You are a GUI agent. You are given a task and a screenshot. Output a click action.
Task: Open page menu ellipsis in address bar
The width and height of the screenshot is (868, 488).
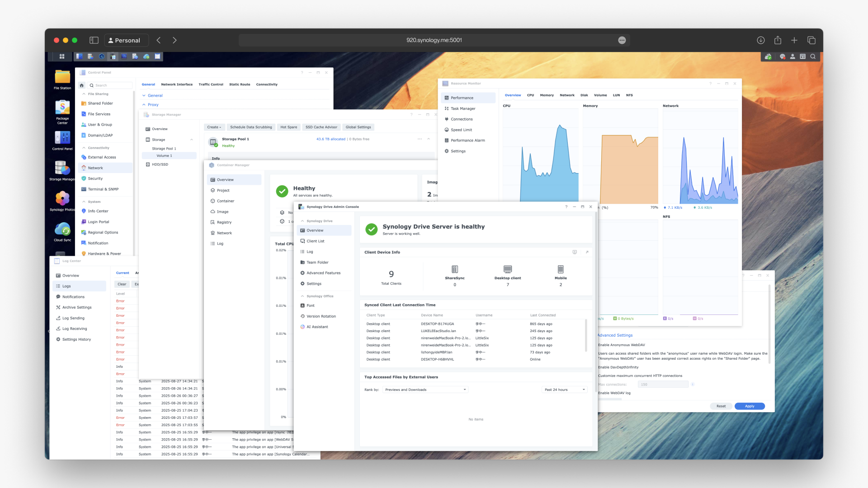point(622,40)
